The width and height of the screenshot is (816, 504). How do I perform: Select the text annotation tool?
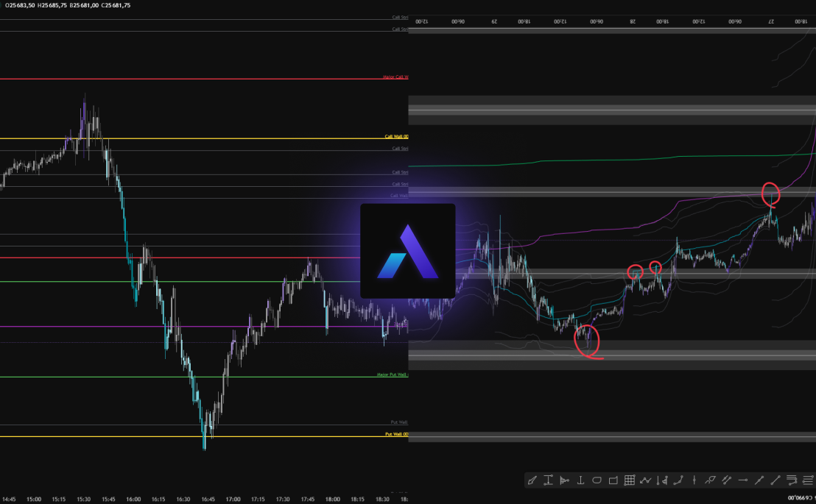click(581, 480)
